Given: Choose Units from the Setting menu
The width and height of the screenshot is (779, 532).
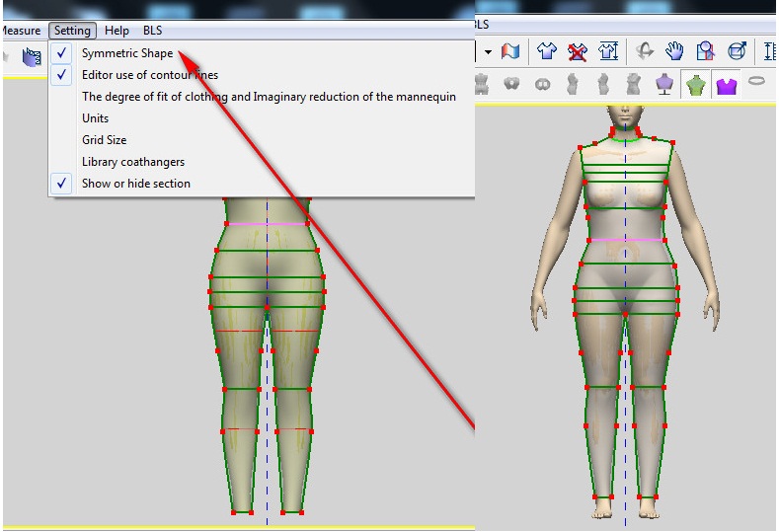Looking at the screenshot, I should (x=96, y=118).
